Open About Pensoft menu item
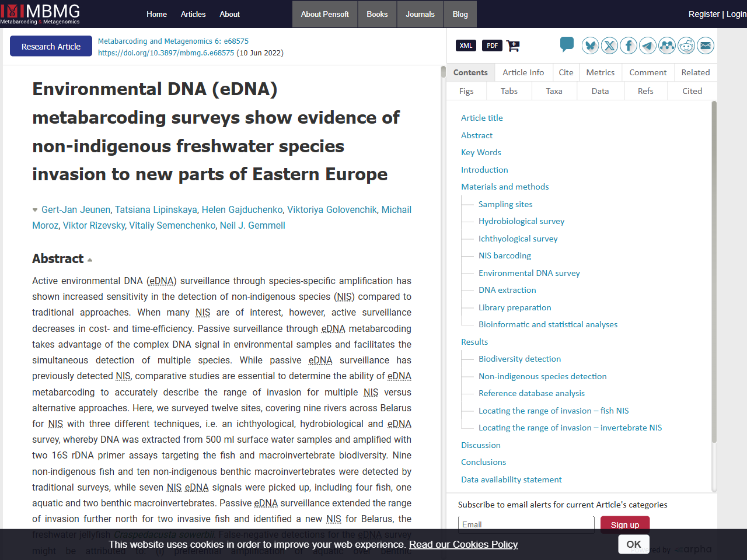Screen dimensions: 747x560 (324, 14)
